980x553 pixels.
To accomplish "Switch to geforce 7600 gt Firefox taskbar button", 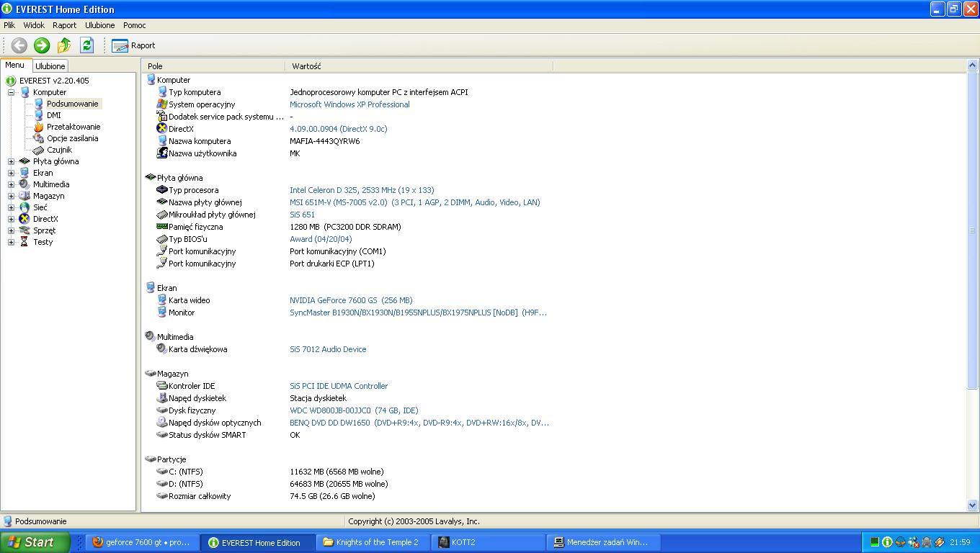I will (x=141, y=542).
